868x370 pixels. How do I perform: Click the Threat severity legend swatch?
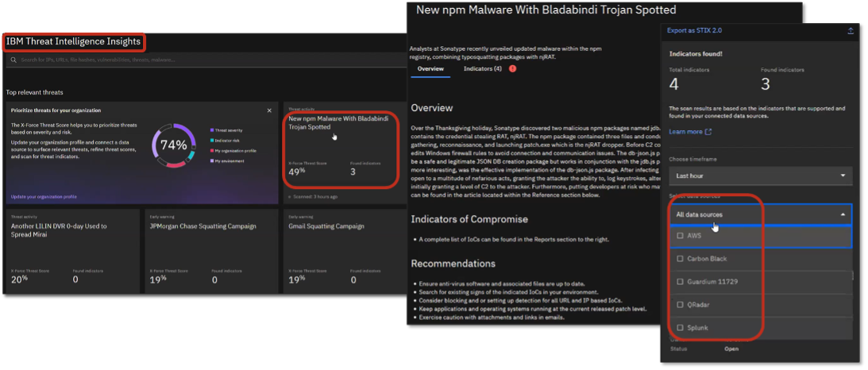click(x=212, y=130)
